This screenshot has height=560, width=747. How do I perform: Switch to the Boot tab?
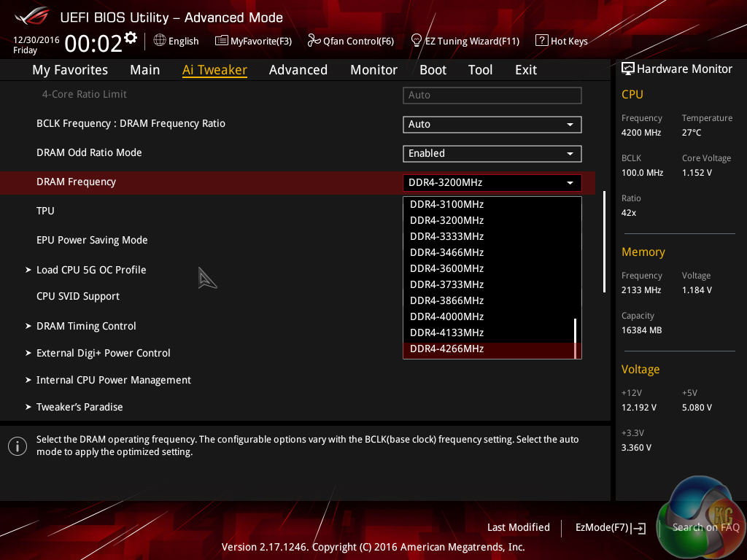pyautogui.click(x=433, y=70)
